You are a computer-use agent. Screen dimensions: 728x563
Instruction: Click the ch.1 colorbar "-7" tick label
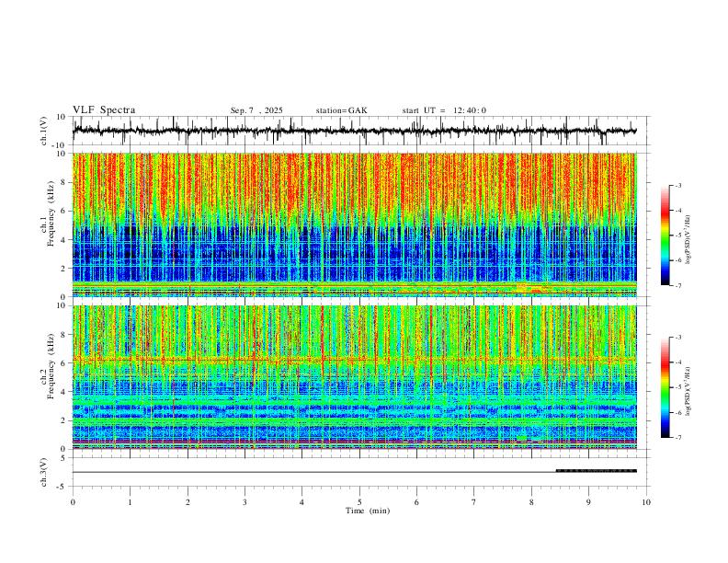(678, 285)
